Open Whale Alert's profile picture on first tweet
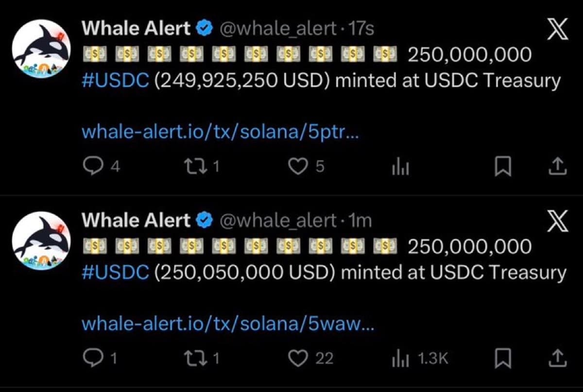This screenshot has width=583, height=392. [41, 48]
